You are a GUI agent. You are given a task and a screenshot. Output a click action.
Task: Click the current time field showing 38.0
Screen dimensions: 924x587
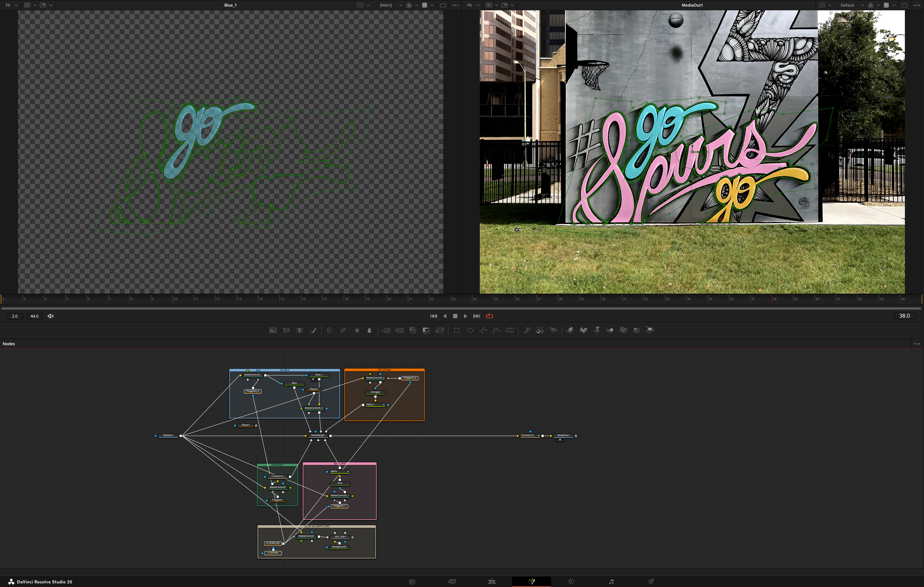pos(904,316)
